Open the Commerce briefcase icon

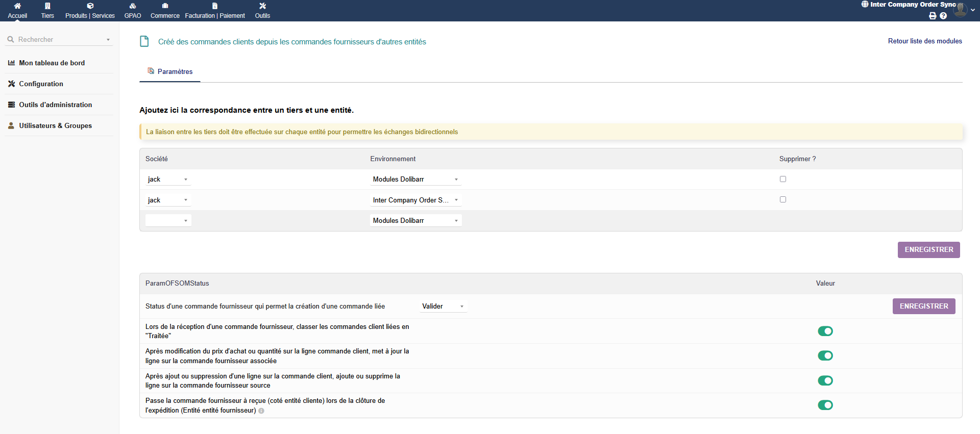pos(165,6)
